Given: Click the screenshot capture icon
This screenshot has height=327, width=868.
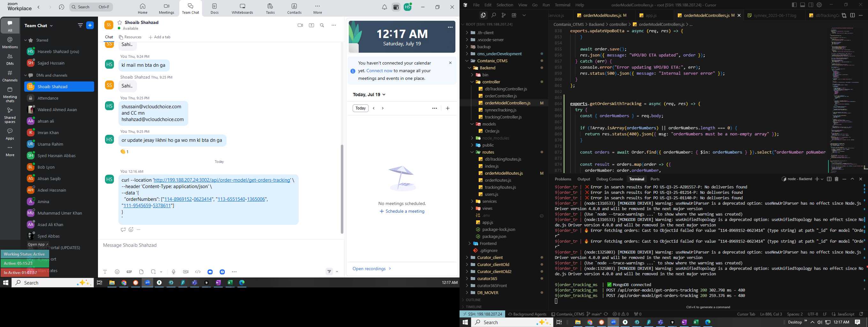Looking at the screenshot, I should [x=153, y=272].
